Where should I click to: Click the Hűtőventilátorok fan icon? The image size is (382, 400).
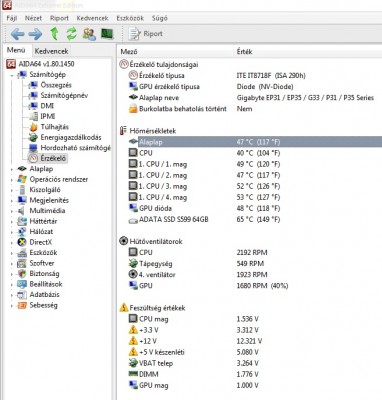(x=124, y=241)
